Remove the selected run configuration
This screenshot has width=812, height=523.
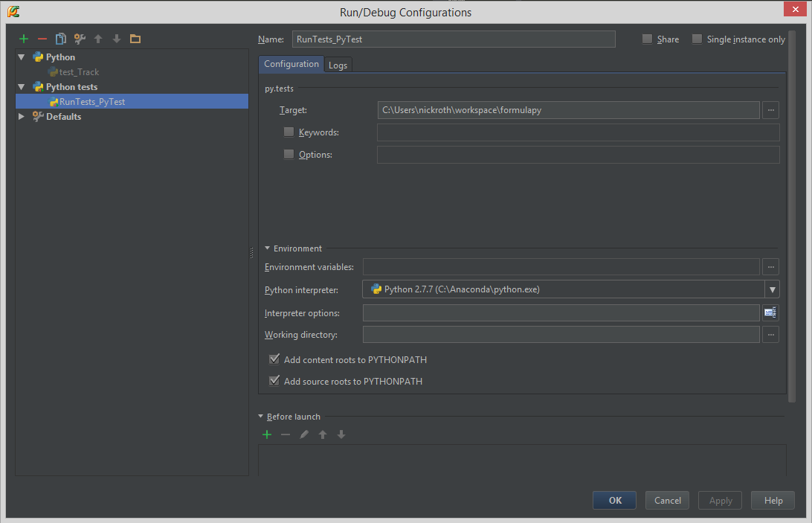click(42, 39)
